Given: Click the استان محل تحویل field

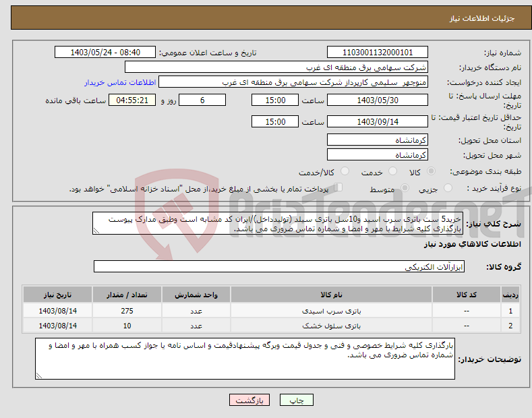Looking at the screenshot, I should pos(378,140).
